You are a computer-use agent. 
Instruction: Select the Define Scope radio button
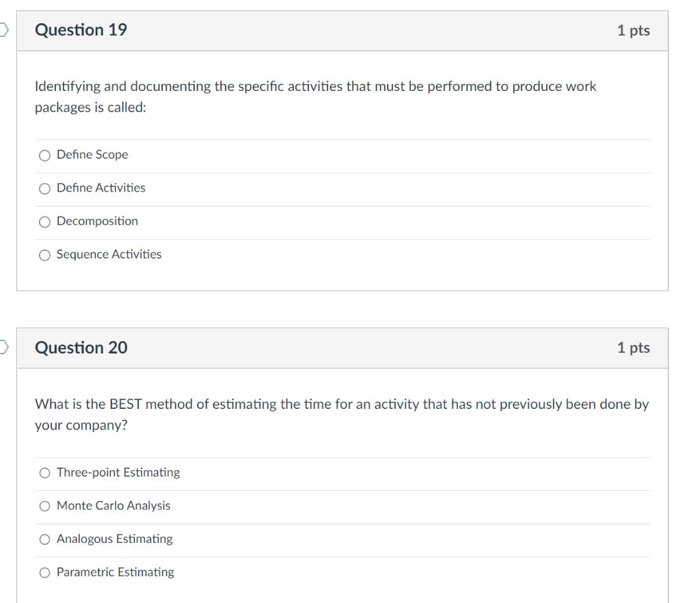click(x=44, y=155)
